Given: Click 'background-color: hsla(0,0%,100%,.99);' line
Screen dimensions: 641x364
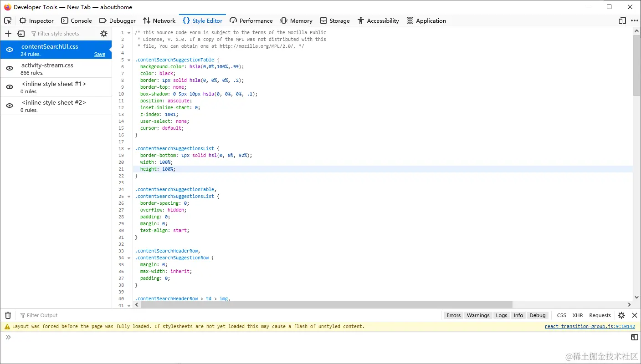Looking at the screenshot, I should click(192, 66).
